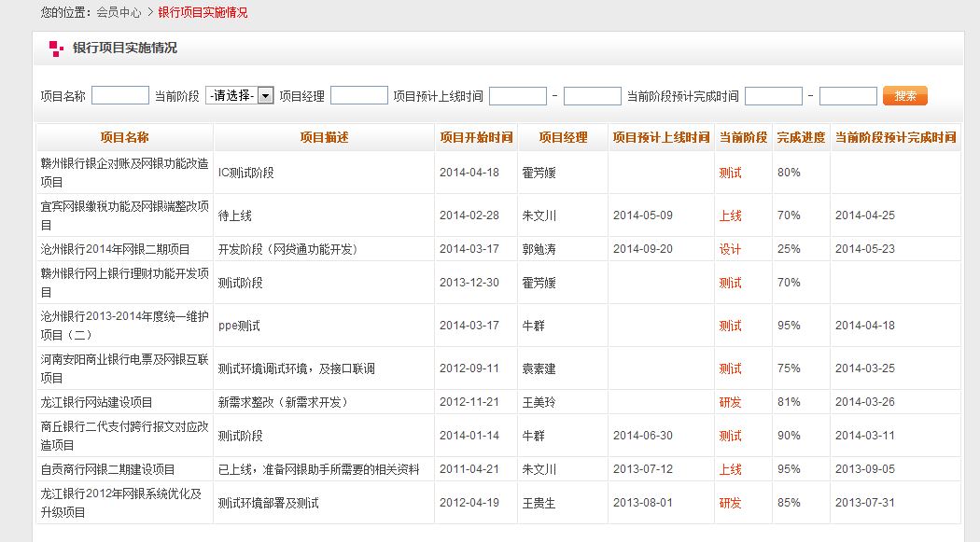Select 河南安阳商业银行电票及网银互联项目 name cell
980x542 pixels.
pyautogui.click(x=124, y=369)
